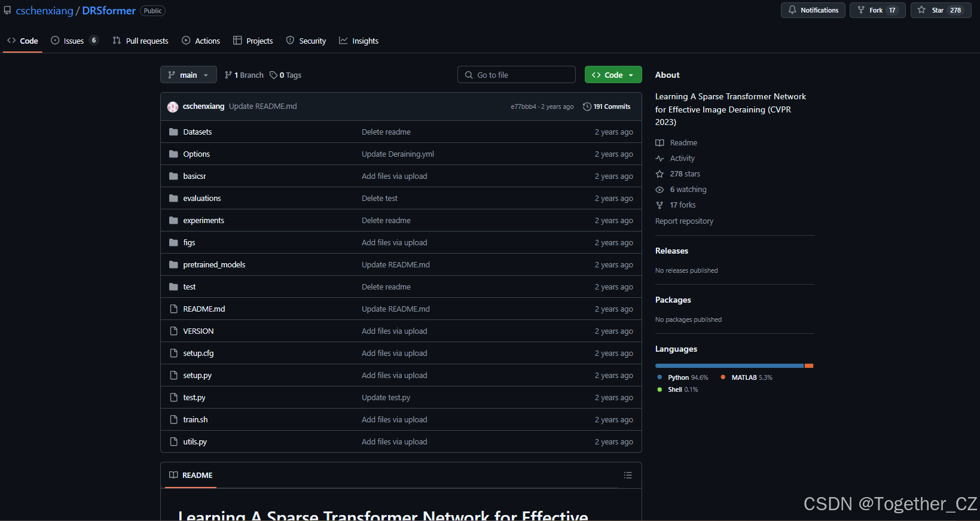Open the test folder
This screenshot has height=521, width=980.
[190, 287]
